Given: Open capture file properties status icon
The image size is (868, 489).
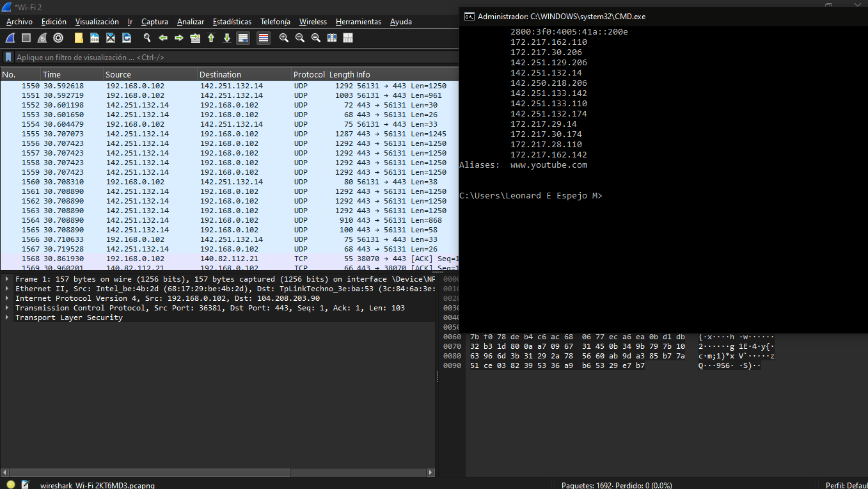Looking at the screenshot, I should (26, 485).
